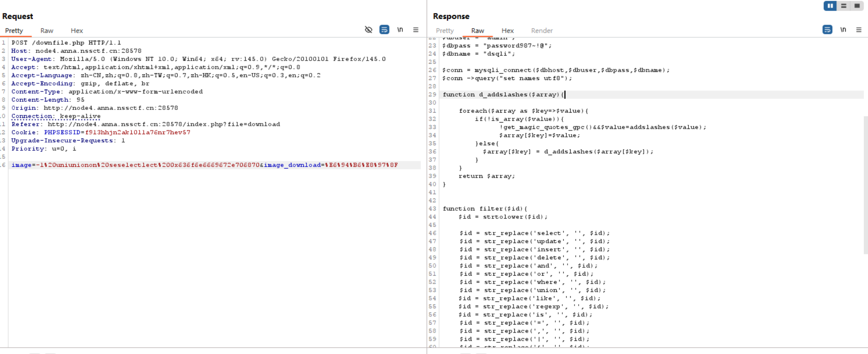Click the User-Agent header line
Image resolution: width=868 pixels, height=354 pixels.
(x=199, y=59)
